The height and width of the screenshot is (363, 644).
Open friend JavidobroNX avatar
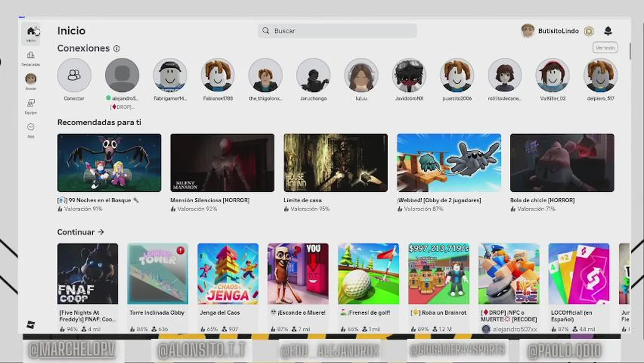coord(409,75)
